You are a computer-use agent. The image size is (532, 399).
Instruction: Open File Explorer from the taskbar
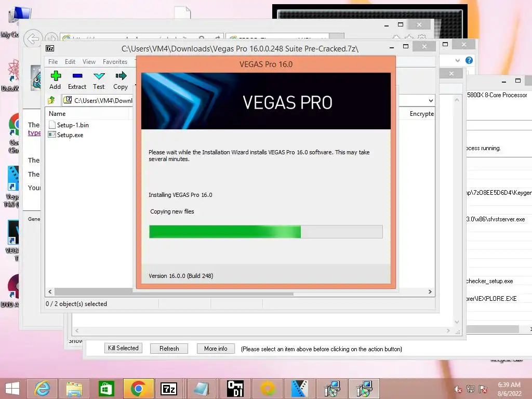74,389
